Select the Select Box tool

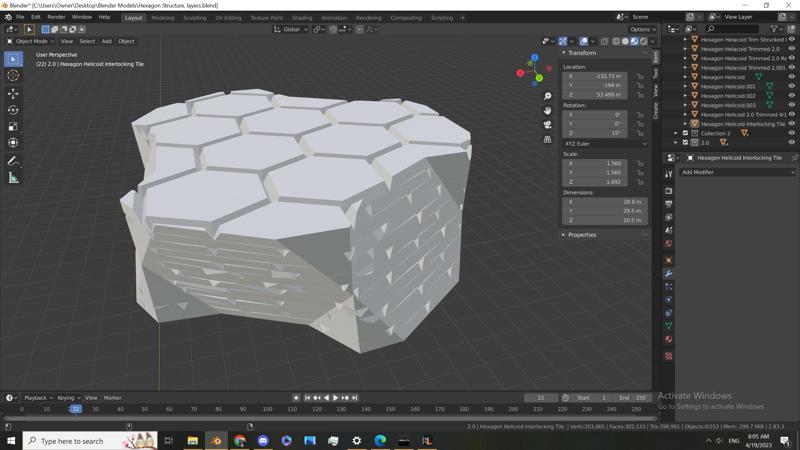(x=13, y=59)
